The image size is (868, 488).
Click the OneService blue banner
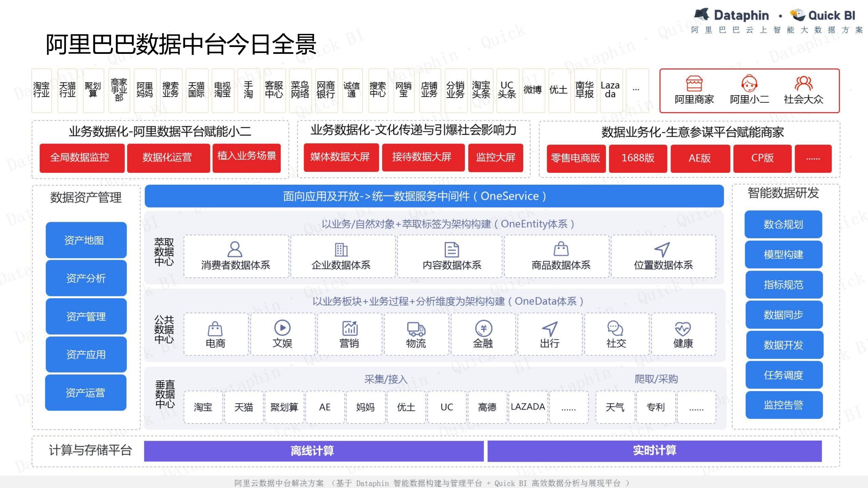tap(434, 196)
